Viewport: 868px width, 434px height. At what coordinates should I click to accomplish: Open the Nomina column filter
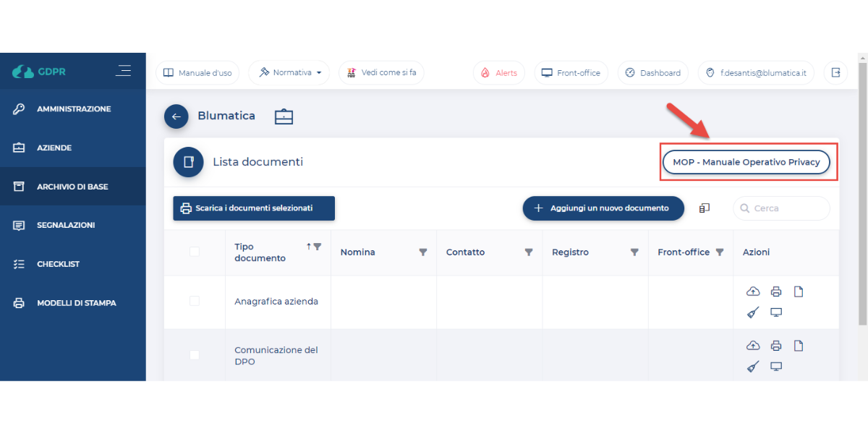423,252
